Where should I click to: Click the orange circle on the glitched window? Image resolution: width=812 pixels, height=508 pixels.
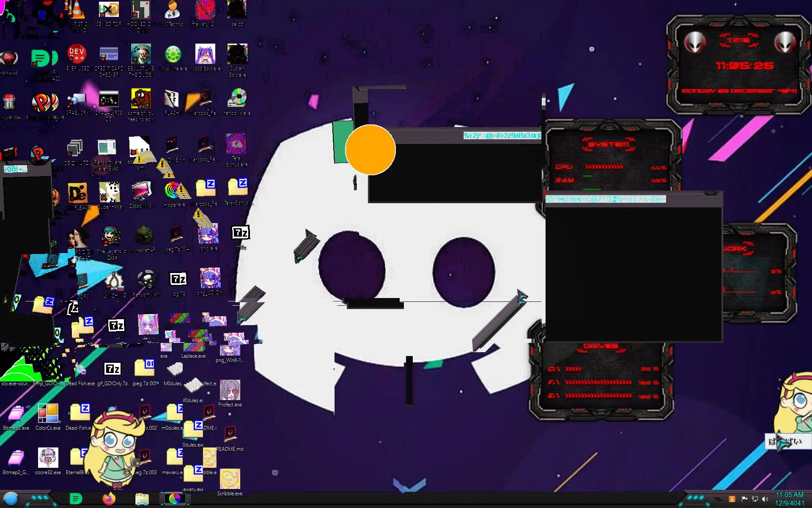click(370, 149)
